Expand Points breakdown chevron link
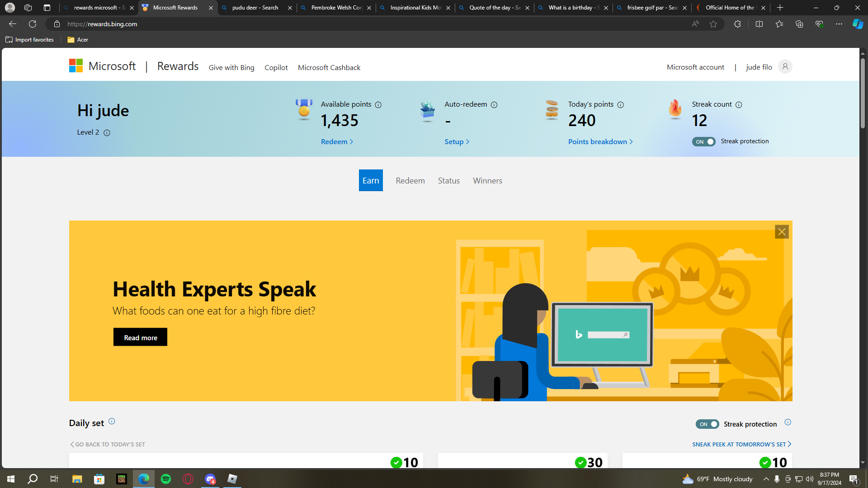 [x=600, y=142]
